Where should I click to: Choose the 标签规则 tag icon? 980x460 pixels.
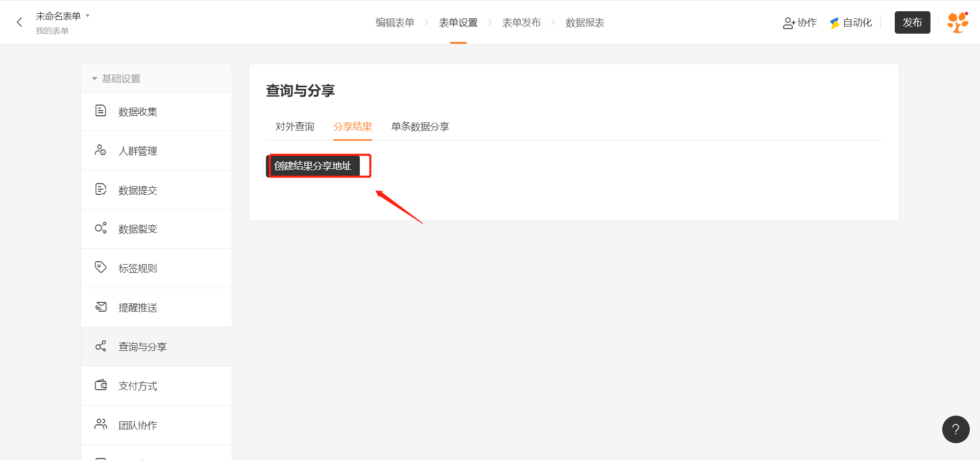click(101, 267)
